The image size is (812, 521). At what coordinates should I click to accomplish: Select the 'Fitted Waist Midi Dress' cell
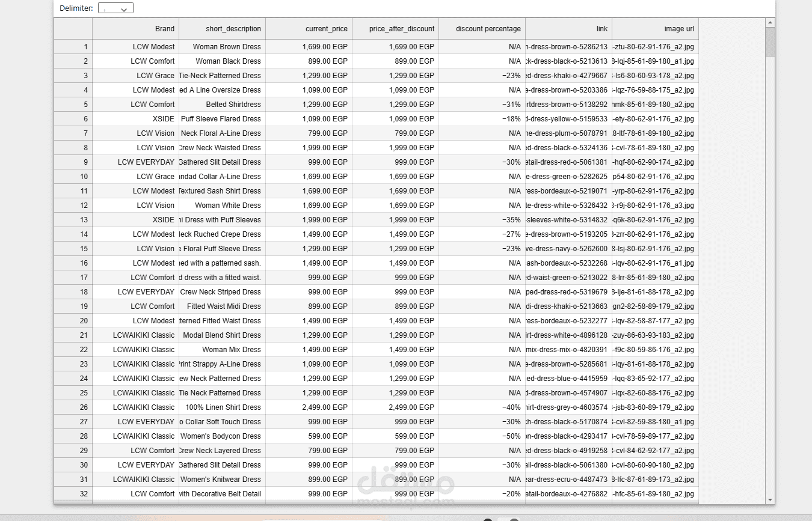[x=222, y=306]
